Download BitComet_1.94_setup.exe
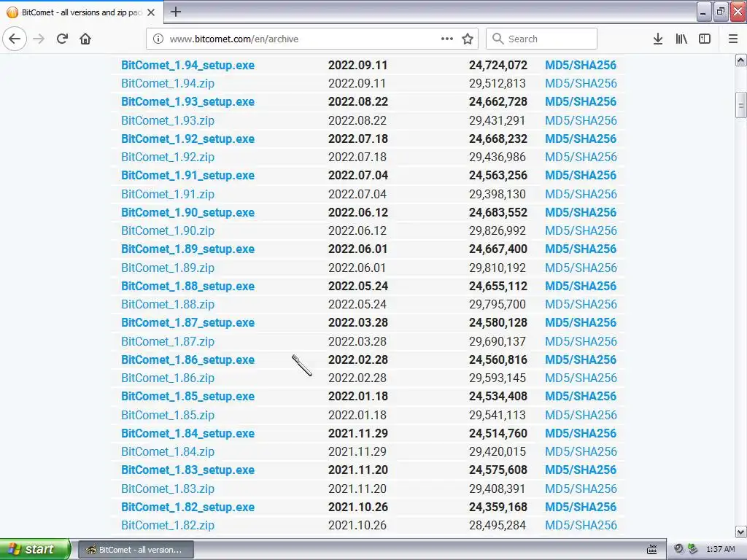Viewport: 747px width, 560px height. pos(187,65)
